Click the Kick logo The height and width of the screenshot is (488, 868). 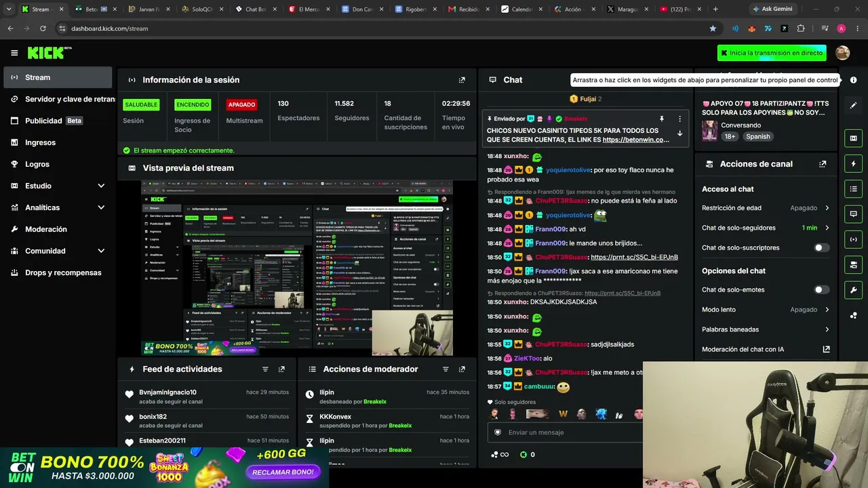point(50,53)
